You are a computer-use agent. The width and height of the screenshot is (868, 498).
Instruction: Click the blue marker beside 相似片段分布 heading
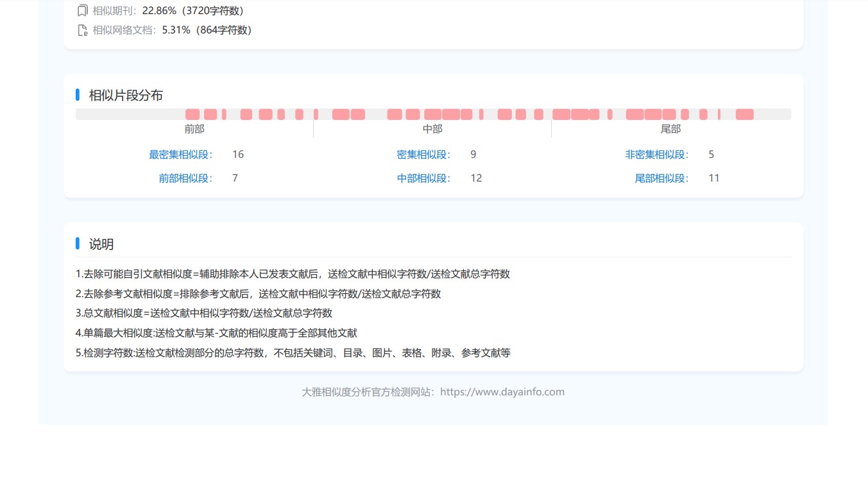(x=78, y=95)
